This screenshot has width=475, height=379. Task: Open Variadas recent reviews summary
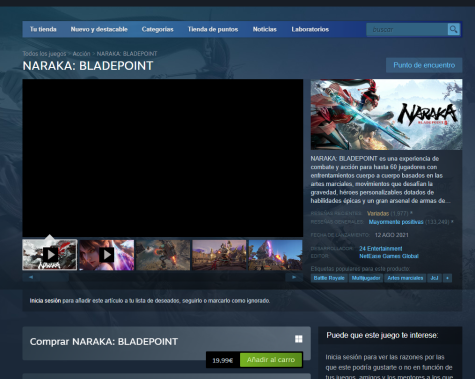[x=378, y=213]
